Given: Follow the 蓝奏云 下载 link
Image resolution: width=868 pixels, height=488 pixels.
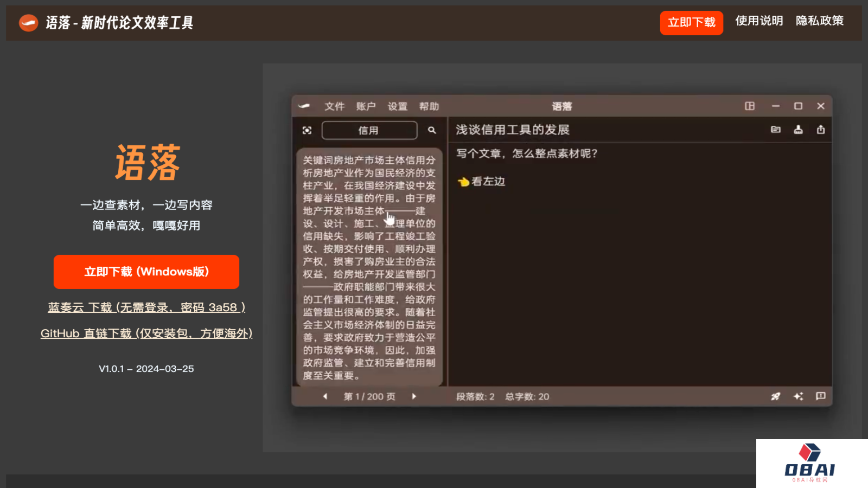Looking at the screenshot, I should 146,307.
